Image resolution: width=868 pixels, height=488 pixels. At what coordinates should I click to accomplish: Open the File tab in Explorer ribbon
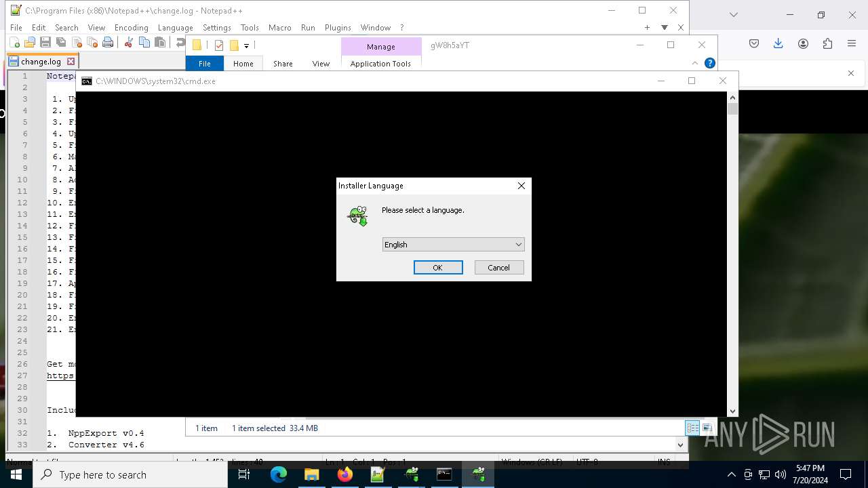pyautogui.click(x=205, y=64)
